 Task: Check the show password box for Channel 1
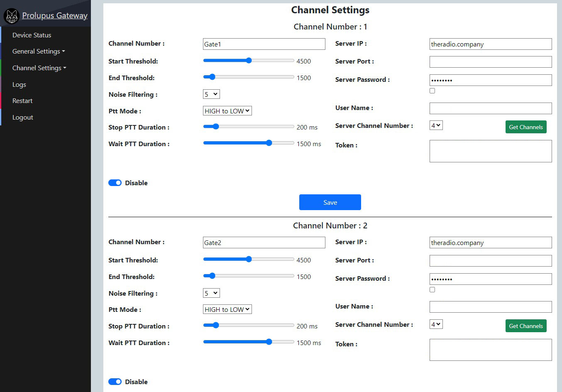(432, 91)
